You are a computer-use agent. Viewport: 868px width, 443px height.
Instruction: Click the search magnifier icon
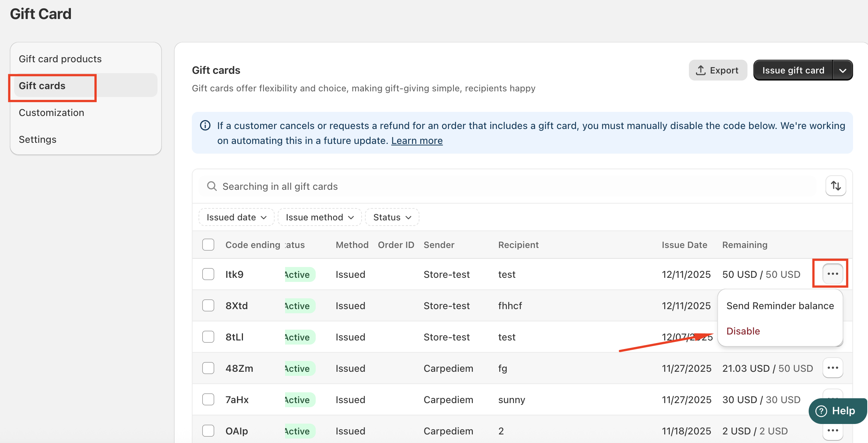[x=212, y=186]
